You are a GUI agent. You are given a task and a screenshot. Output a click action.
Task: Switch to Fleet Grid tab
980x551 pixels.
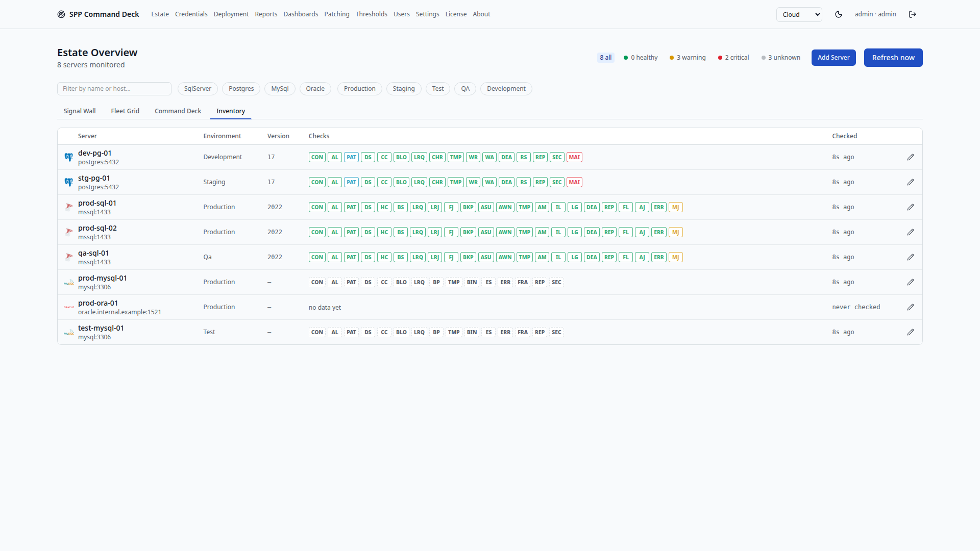coord(125,111)
